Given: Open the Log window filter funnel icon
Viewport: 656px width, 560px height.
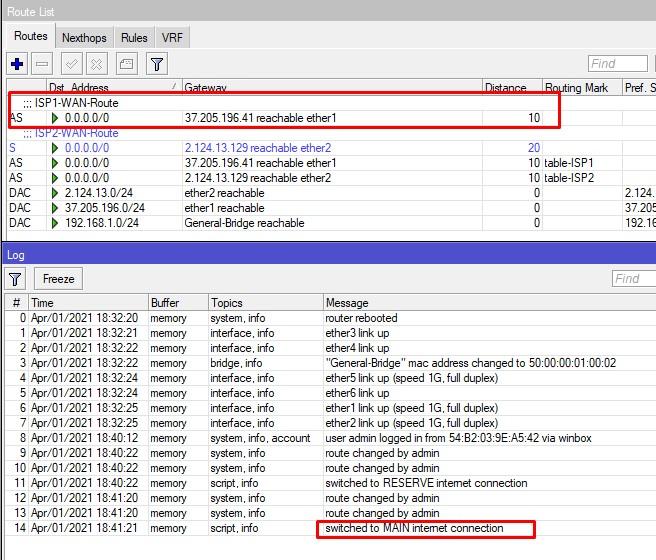Looking at the screenshot, I should click(17, 279).
